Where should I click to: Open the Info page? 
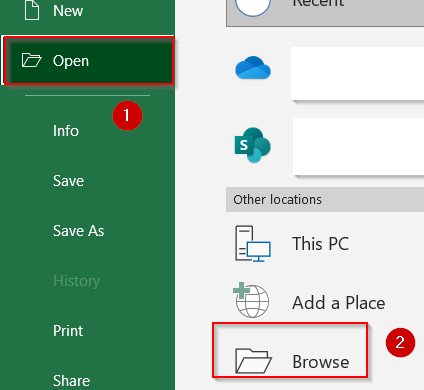[x=66, y=131]
